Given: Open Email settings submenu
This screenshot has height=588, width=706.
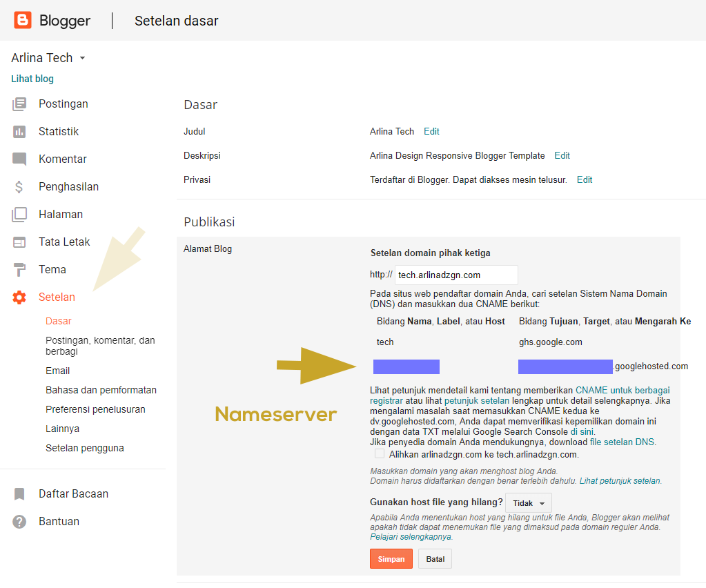Looking at the screenshot, I should click(58, 371).
